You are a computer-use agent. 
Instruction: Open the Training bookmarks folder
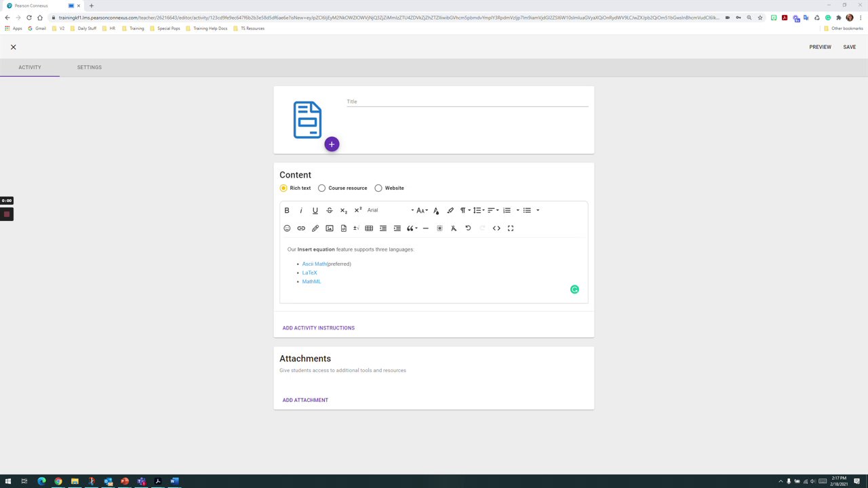click(x=133, y=28)
